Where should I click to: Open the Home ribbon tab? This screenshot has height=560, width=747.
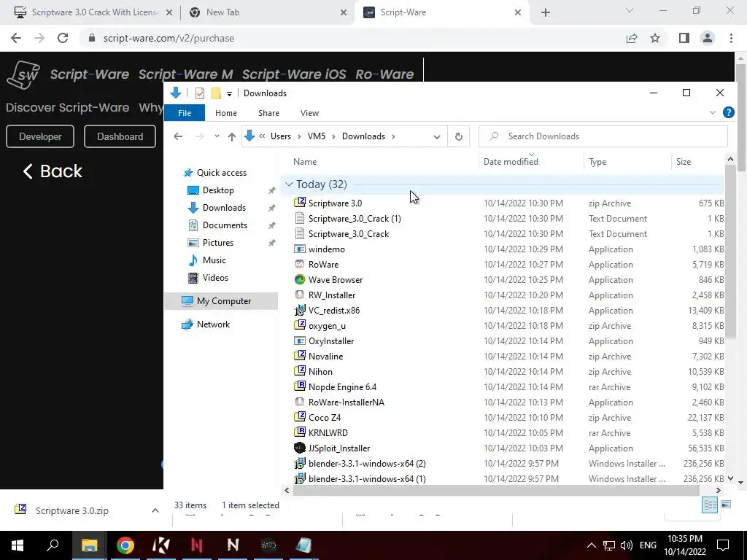[226, 113]
